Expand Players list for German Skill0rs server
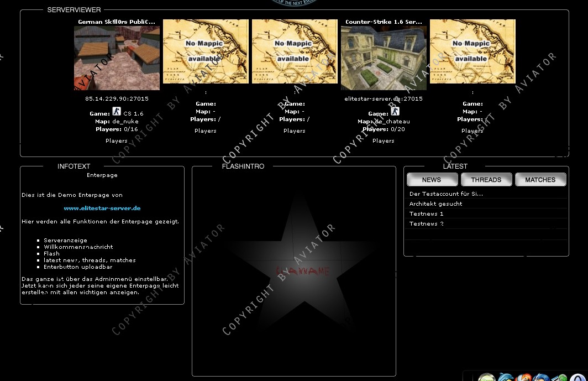Image resolution: width=588 pixels, height=381 pixels. [117, 141]
